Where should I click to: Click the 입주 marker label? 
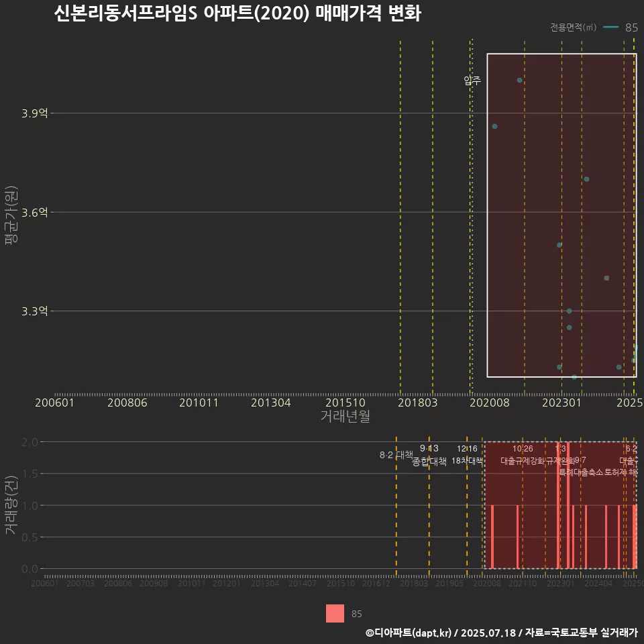point(472,80)
